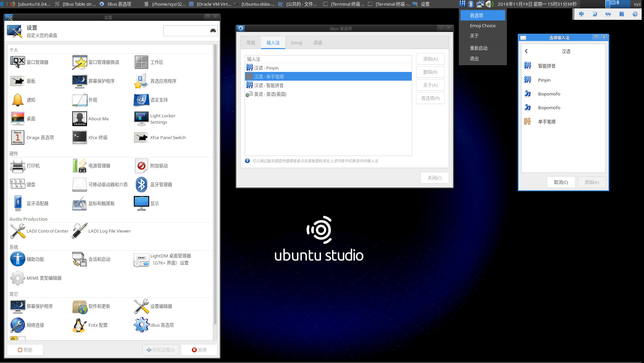Open 网络连接 network connections
This screenshot has height=363, width=644.
pyautogui.click(x=27, y=325)
